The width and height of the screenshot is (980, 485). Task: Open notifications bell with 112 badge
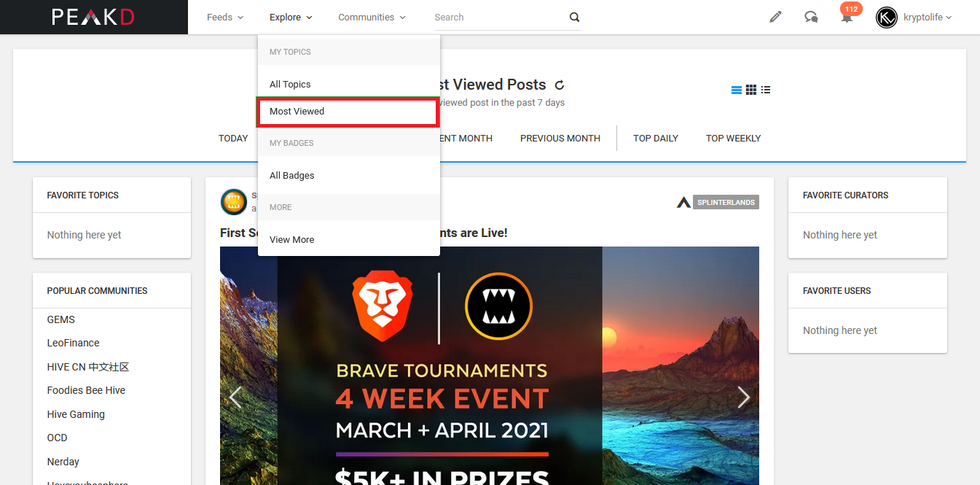tap(847, 15)
